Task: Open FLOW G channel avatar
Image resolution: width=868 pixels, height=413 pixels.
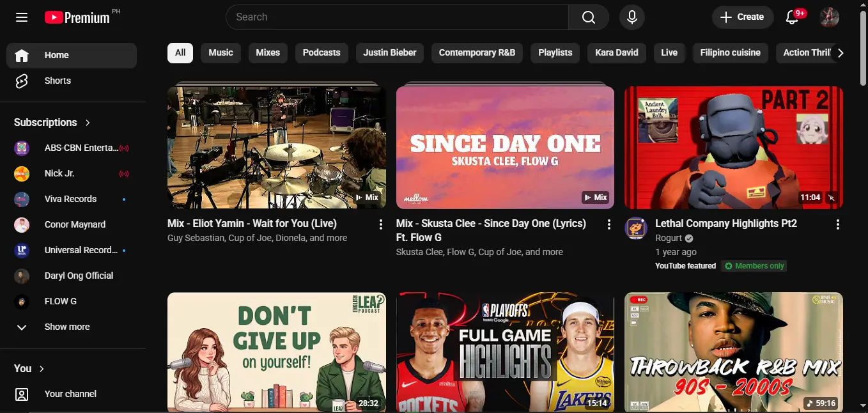Action: (x=22, y=301)
